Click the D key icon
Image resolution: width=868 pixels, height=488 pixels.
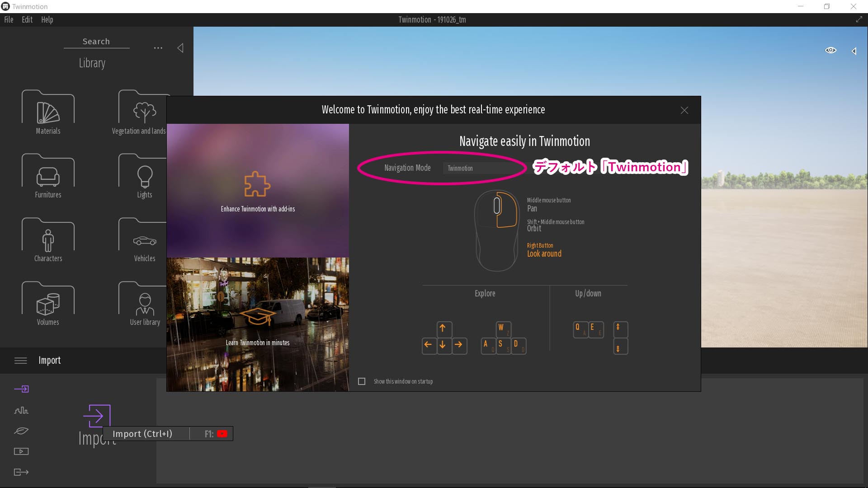tap(519, 346)
